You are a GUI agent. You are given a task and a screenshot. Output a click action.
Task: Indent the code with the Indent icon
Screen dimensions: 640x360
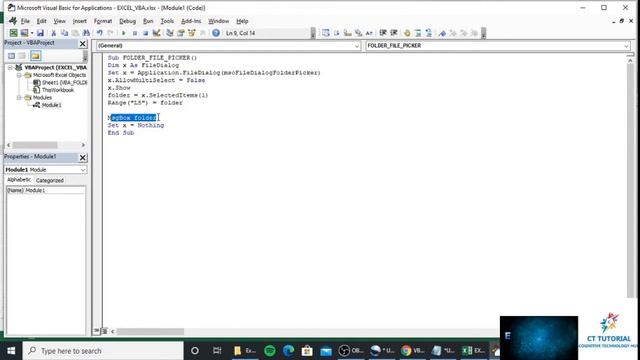[383, 33]
